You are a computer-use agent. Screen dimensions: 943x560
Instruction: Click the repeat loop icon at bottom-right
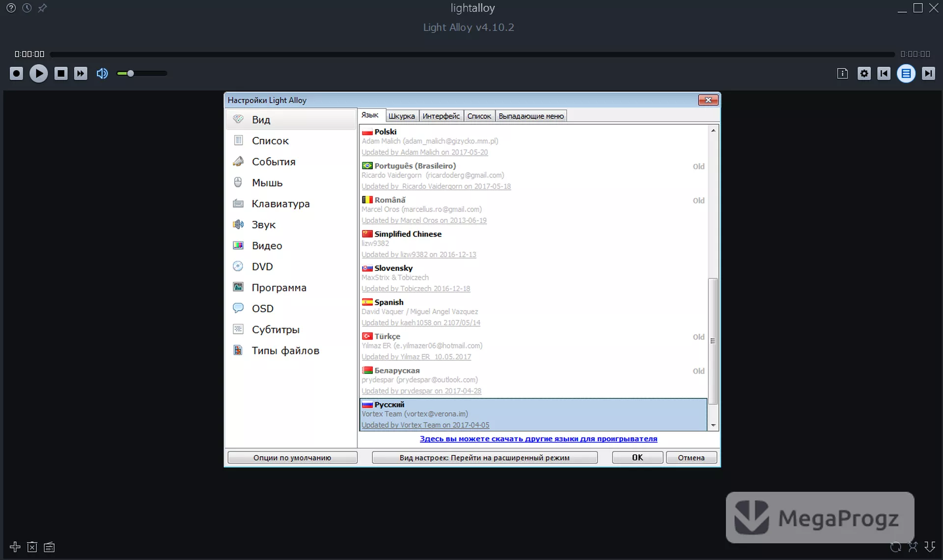point(896,547)
